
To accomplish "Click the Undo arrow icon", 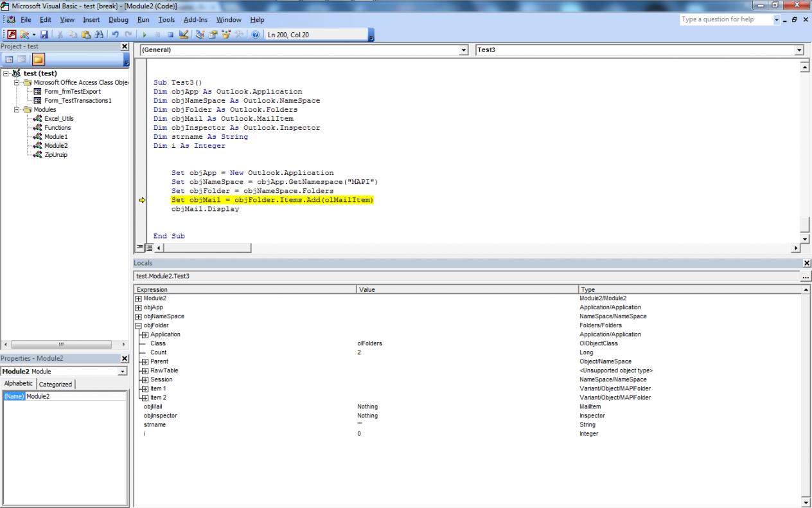I will click(x=115, y=35).
